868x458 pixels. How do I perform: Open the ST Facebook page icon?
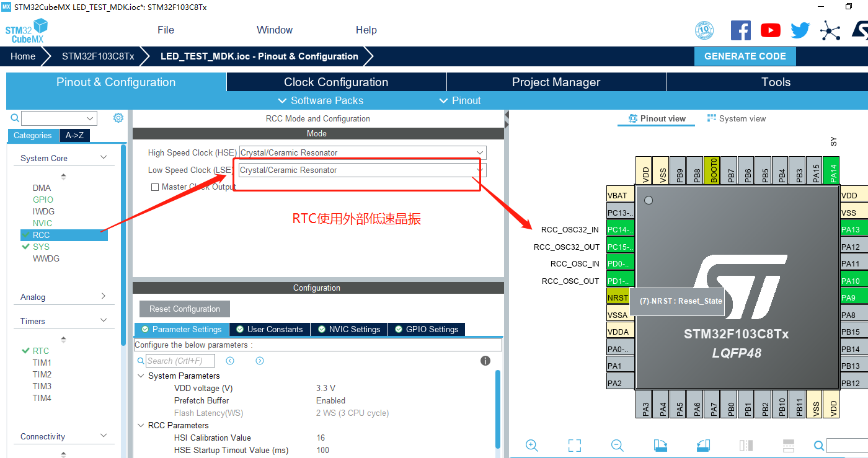[x=740, y=30]
